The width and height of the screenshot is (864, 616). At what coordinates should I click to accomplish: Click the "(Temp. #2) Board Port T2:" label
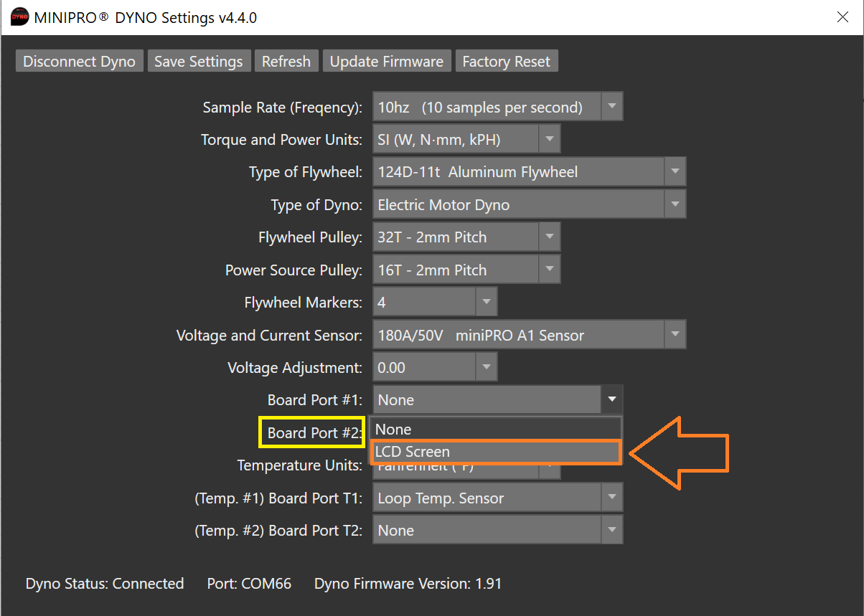click(278, 531)
